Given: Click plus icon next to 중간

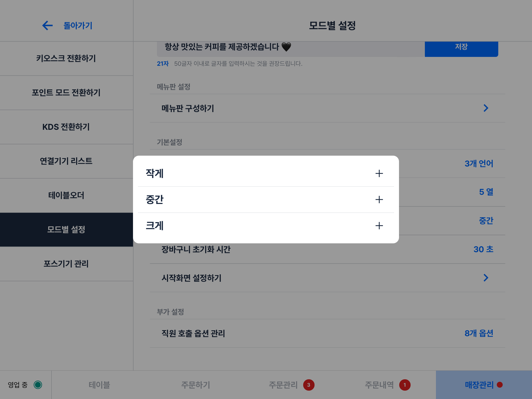Looking at the screenshot, I should (379, 199).
